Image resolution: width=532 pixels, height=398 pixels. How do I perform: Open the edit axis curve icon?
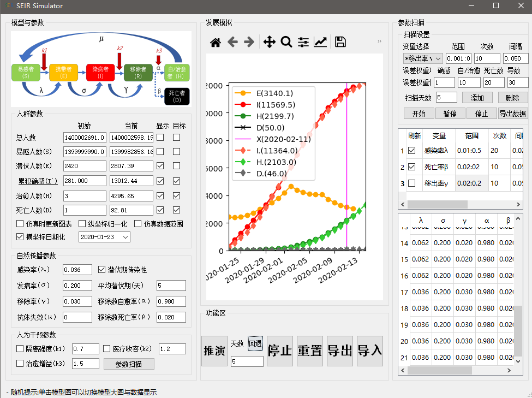pos(321,42)
